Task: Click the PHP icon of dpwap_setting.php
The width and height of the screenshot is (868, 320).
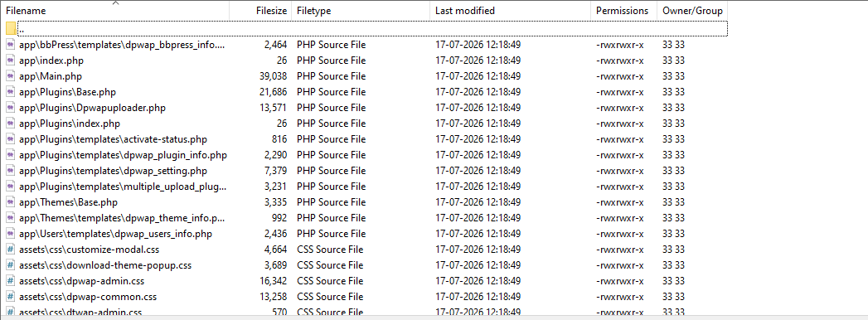Action: [11, 171]
